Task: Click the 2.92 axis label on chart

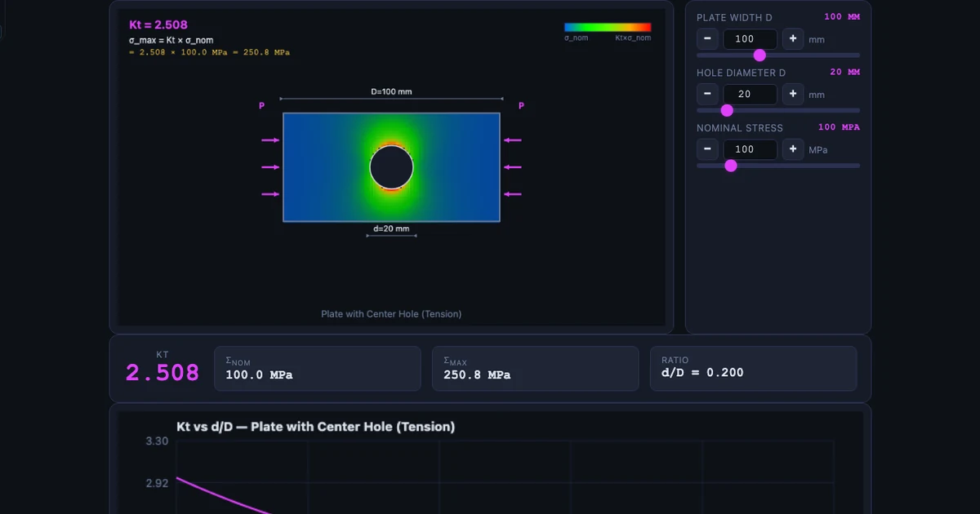Action: point(157,483)
